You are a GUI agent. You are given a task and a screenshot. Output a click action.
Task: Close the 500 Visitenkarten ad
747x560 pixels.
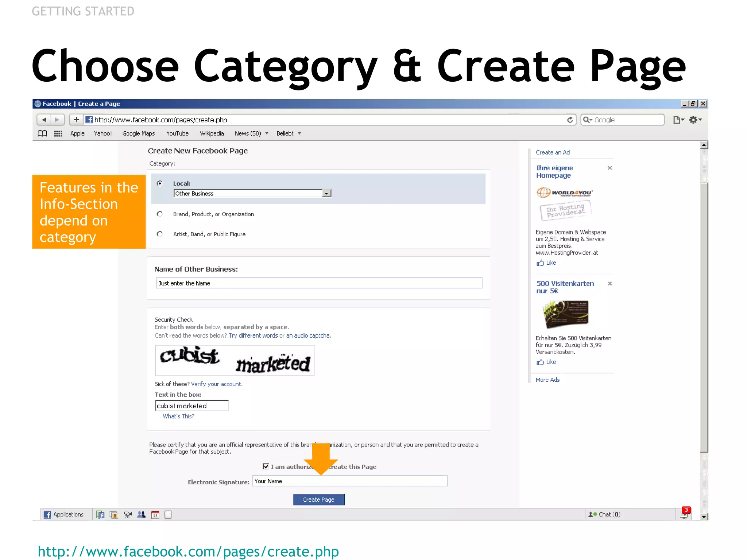[x=609, y=284]
